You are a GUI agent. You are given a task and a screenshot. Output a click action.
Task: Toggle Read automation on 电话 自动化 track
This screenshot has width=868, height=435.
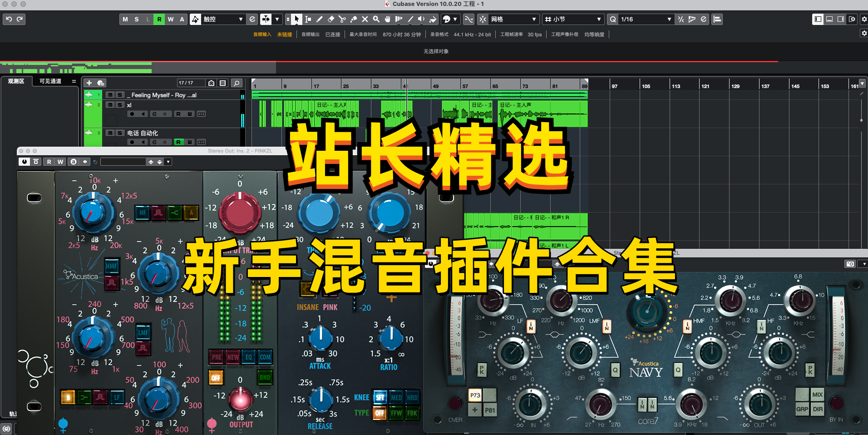pos(178,142)
